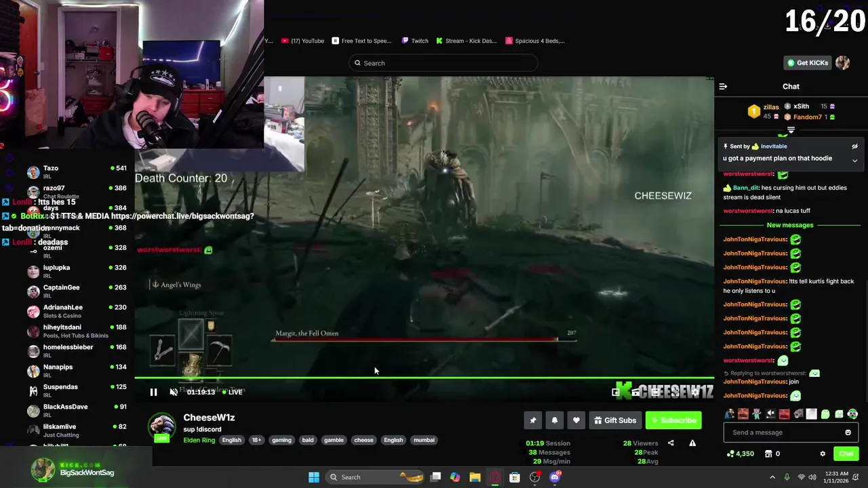The image size is (868, 488).
Task: Open Tazo's channel in the sidebar
Action: pos(77,171)
